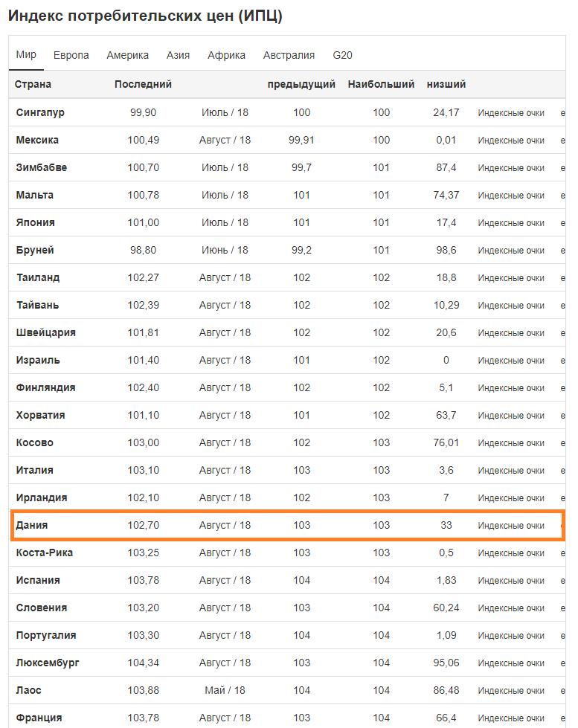578x728 pixels.
Task: Click the Мир tab
Action: 26,55
